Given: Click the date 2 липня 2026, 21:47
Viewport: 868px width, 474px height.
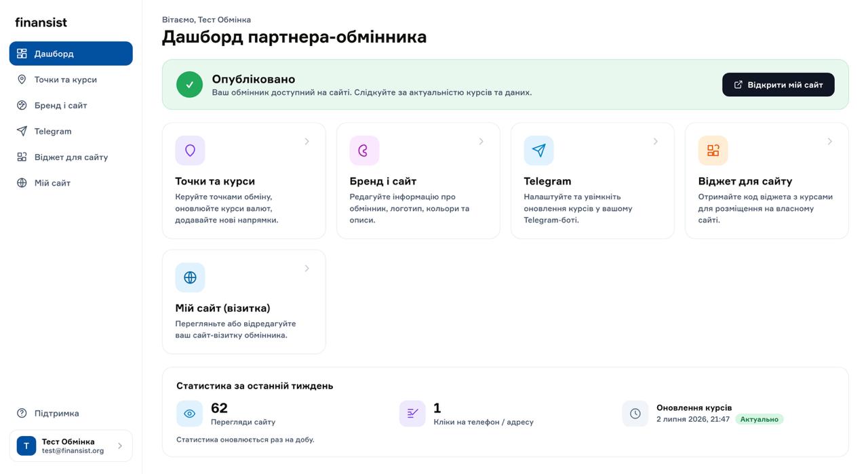Looking at the screenshot, I should pyautogui.click(x=693, y=419).
